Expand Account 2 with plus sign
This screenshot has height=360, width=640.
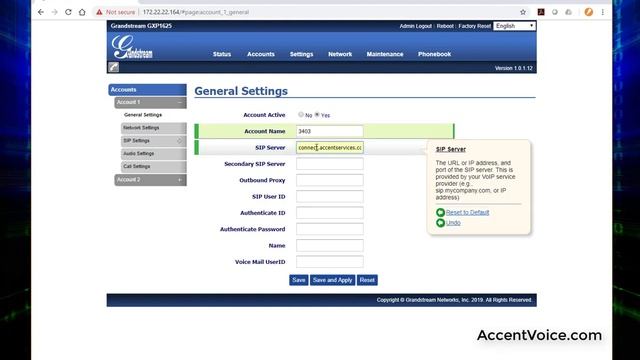pos(180,180)
